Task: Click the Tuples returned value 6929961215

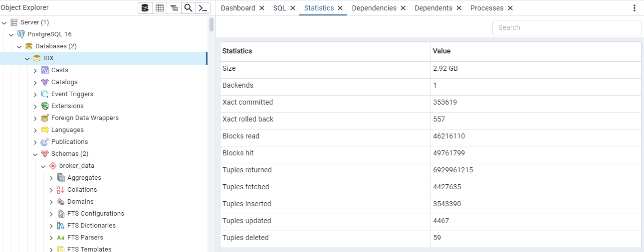Action: point(453,170)
